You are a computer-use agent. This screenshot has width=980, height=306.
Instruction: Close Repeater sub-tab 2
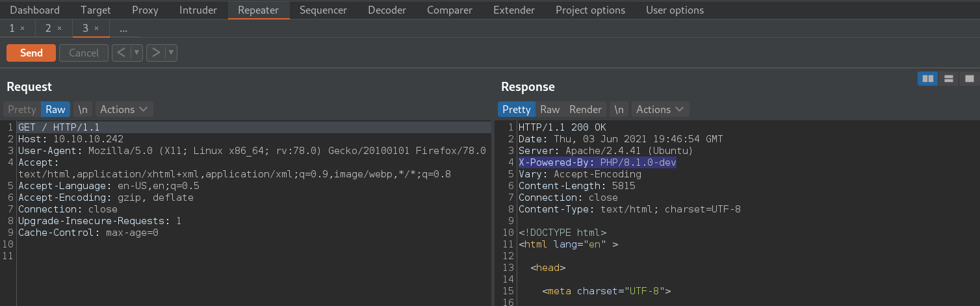(x=59, y=29)
